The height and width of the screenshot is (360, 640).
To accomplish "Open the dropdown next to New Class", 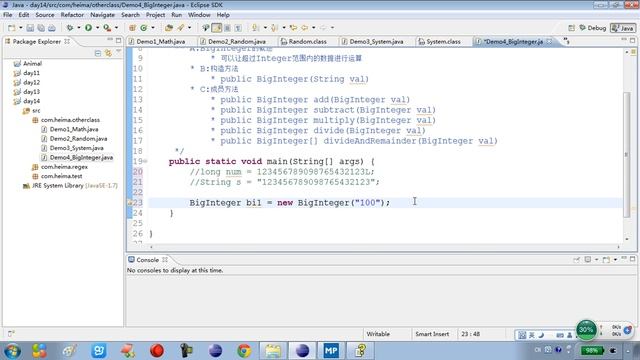I will coord(153,28).
